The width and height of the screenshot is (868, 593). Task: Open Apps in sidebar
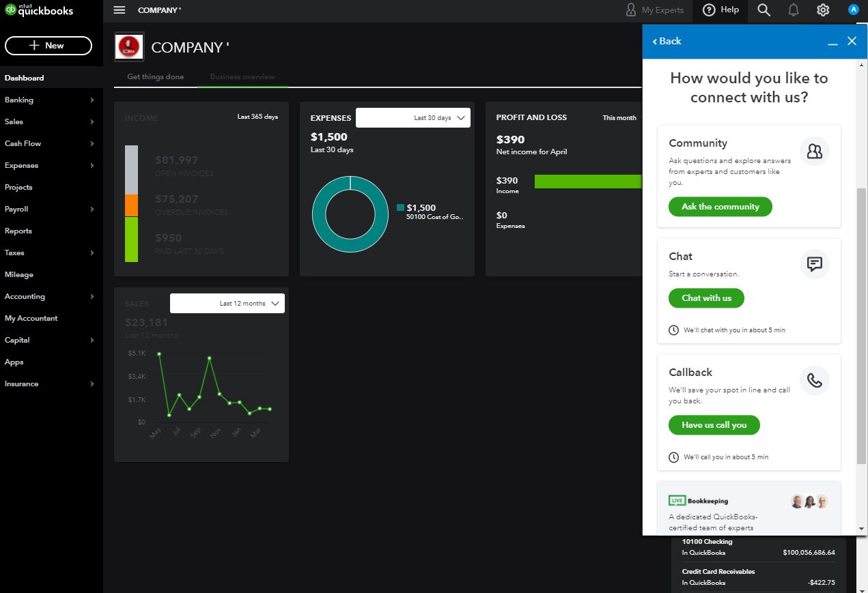(51, 362)
